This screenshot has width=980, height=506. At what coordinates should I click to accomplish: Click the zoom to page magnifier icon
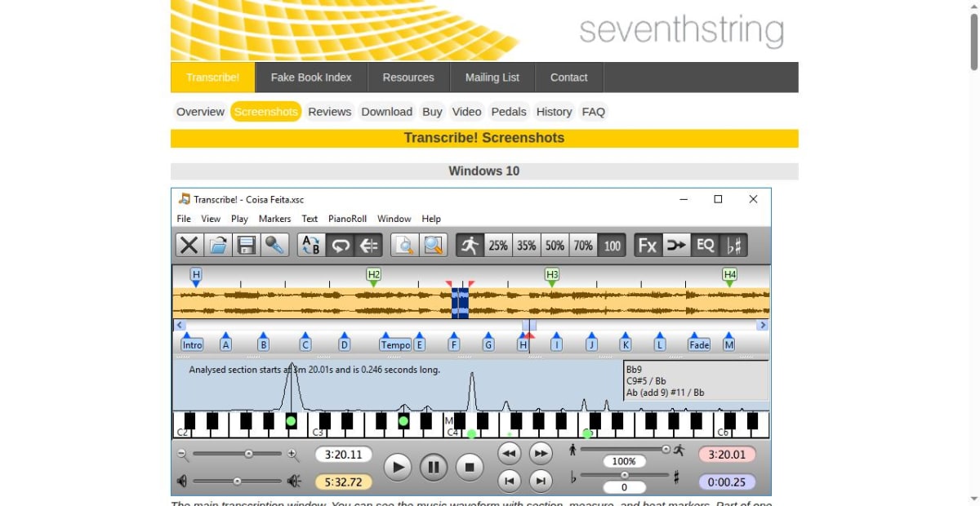tap(404, 245)
